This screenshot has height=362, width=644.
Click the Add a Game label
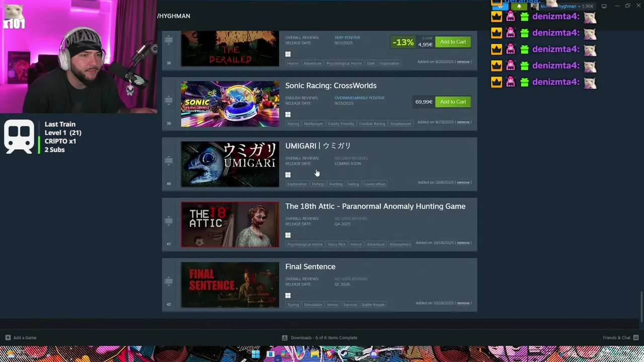[x=25, y=337]
